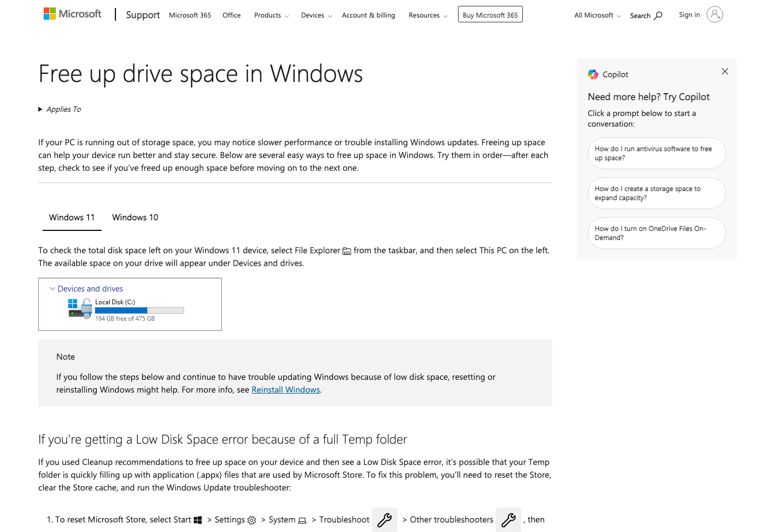
Task: Click the 'Free up drive space in Windows' title
Action: coord(201,73)
